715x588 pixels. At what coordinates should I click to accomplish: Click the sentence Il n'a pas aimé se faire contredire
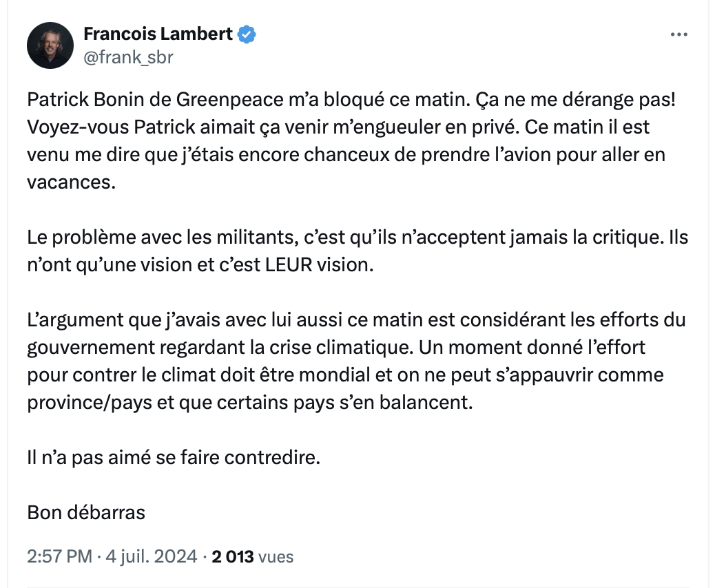[174, 458]
